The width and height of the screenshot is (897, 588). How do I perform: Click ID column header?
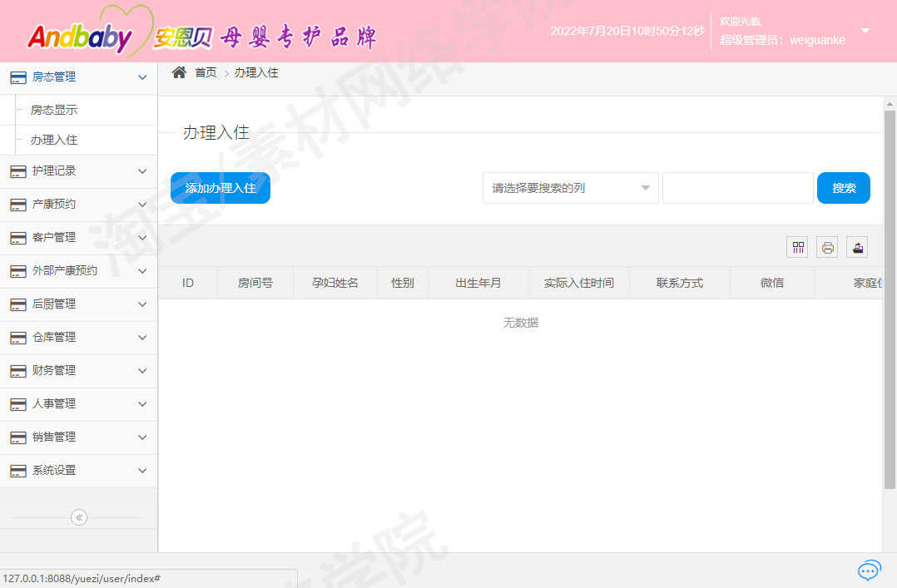click(188, 283)
